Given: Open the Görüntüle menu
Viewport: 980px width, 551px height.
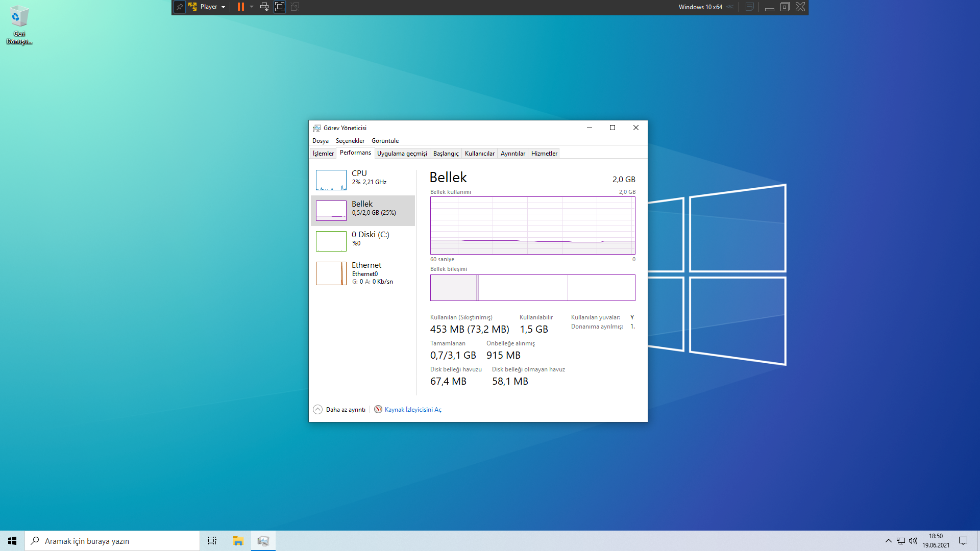Looking at the screenshot, I should click(x=385, y=141).
